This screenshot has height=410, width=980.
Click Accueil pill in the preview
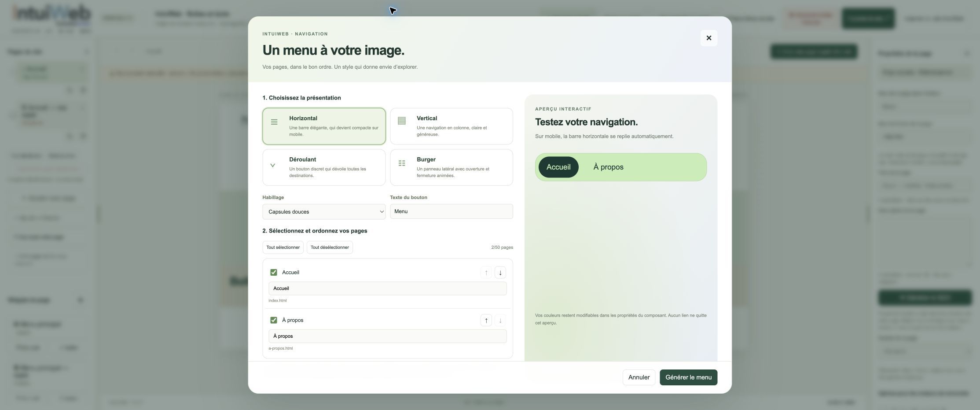(x=558, y=167)
